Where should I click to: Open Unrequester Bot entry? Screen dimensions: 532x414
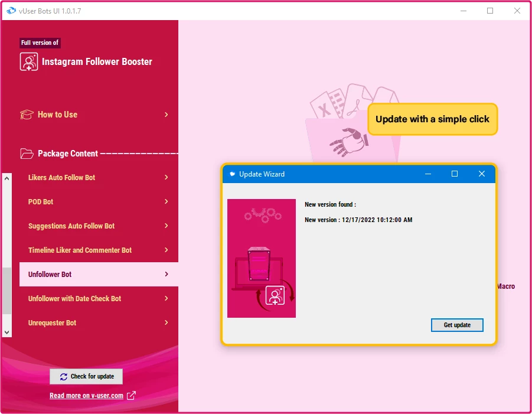99,322
